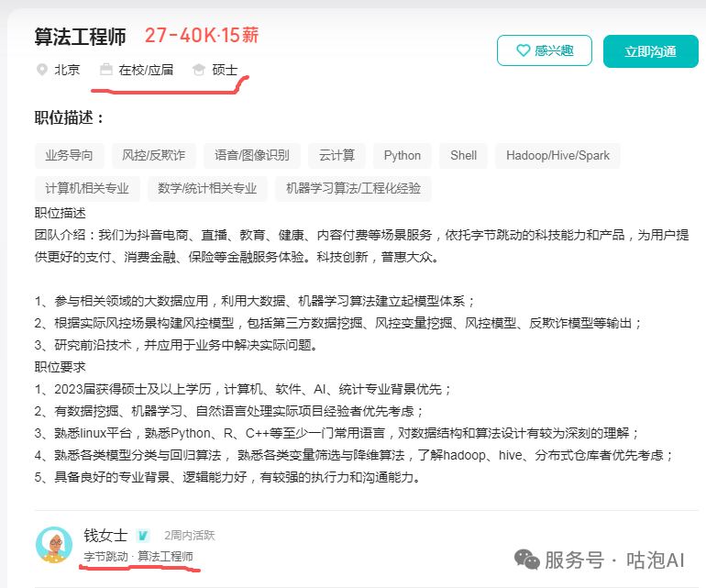The width and height of the screenshot is (706, 588).
Task: Click the line starting 团队介绍
Action: click(x=362, y=235)
